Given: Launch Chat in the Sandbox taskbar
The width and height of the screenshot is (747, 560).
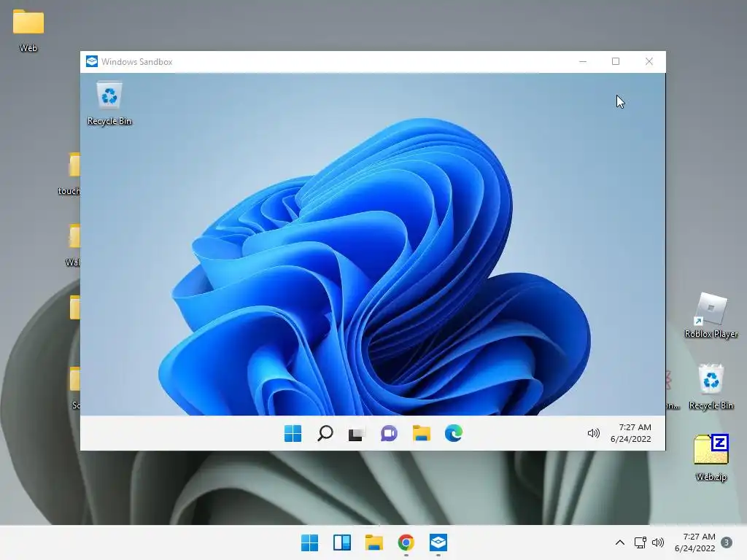Looking at the screenshot, I should tap(389, 433).
